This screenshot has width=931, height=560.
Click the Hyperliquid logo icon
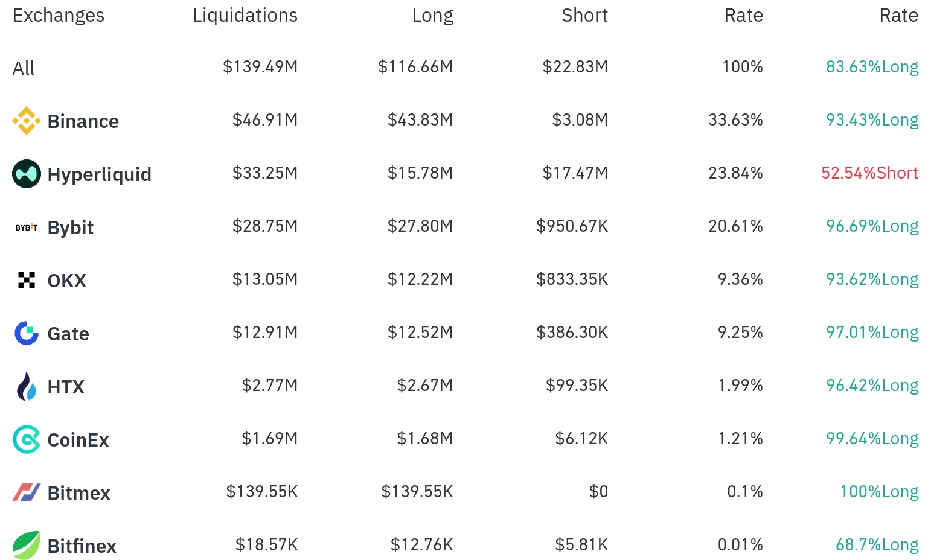(26, 174)
